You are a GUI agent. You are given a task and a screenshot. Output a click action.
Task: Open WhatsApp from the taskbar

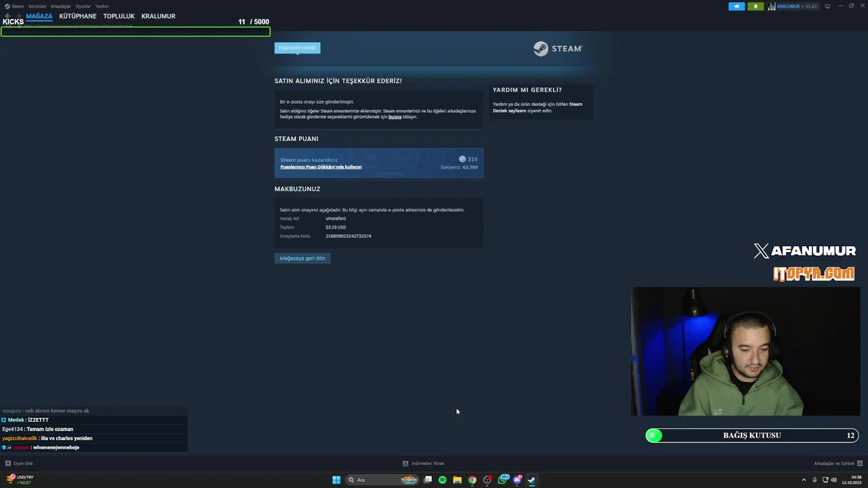pos(502,480)
